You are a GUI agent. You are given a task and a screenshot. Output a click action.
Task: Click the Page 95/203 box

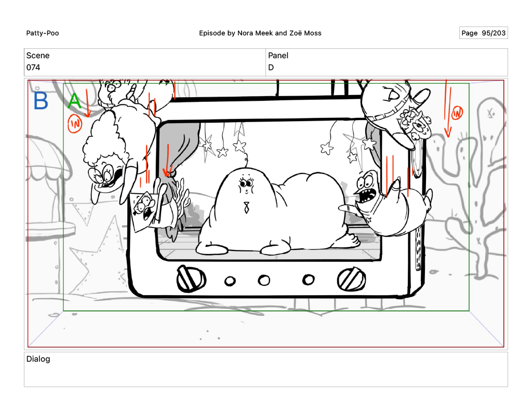[x=483, y=33]
